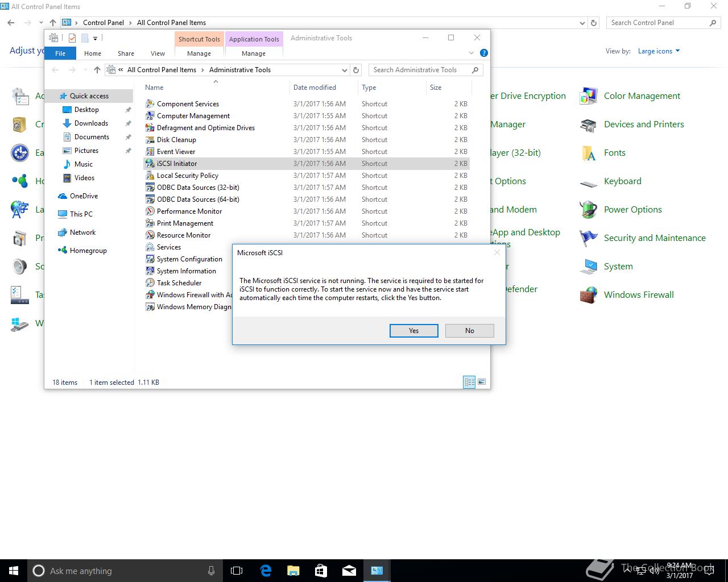This screenshot has height=582, width=728.
Task: Open Fonts icon in Control Panel
Action: tap(589, 153)
